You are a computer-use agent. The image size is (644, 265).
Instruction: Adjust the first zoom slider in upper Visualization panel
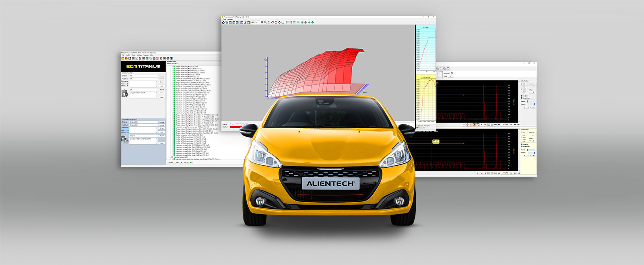(x=531, y=101)
